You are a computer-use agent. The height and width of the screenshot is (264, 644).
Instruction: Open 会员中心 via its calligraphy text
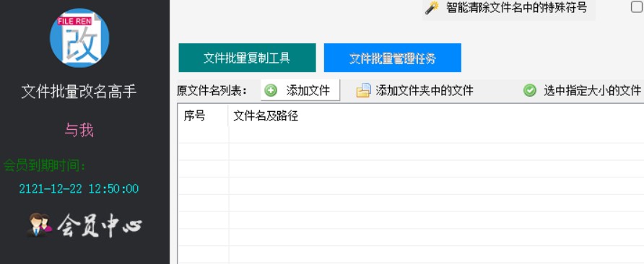point(100,225)
